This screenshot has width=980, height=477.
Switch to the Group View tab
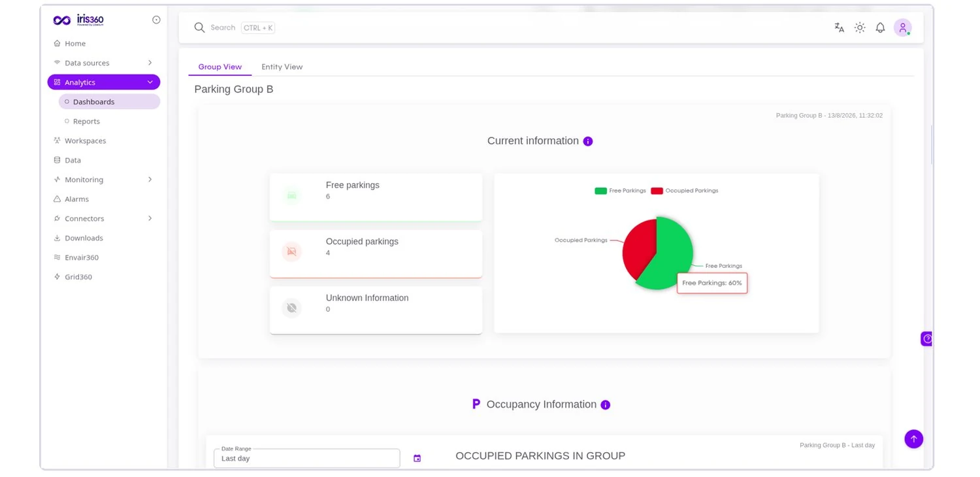[x=220, y=67]
